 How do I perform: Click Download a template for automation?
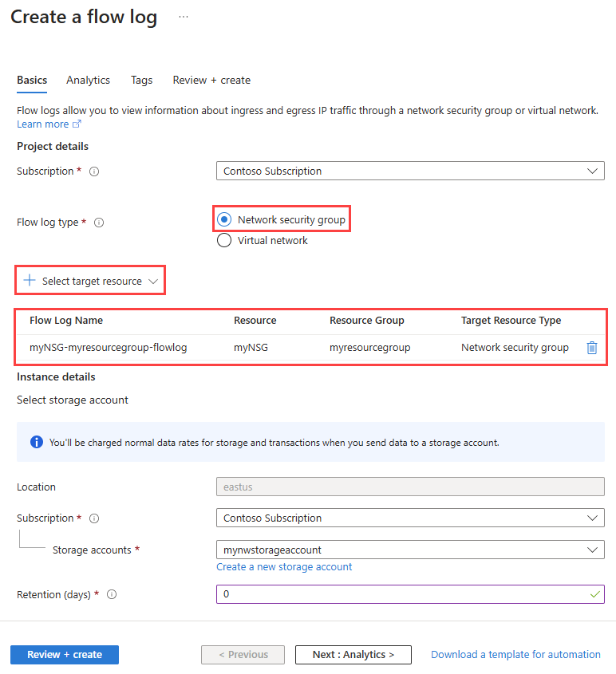point(515,654)
